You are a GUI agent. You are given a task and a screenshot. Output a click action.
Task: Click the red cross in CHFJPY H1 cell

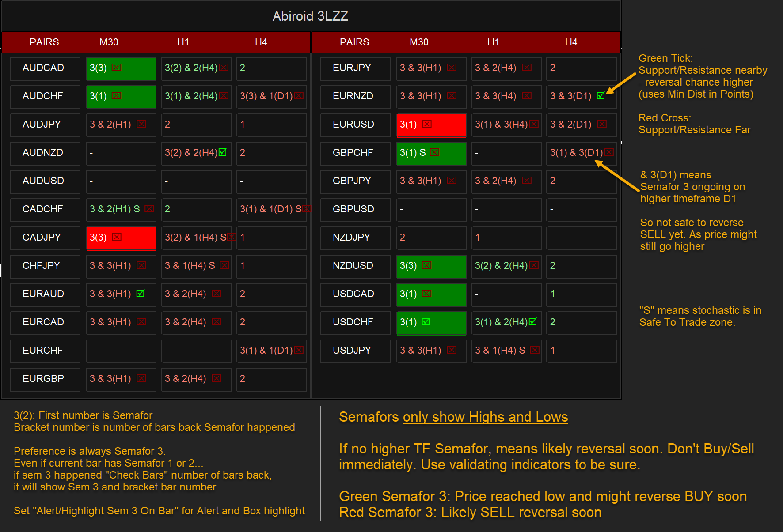click(224, 265)
